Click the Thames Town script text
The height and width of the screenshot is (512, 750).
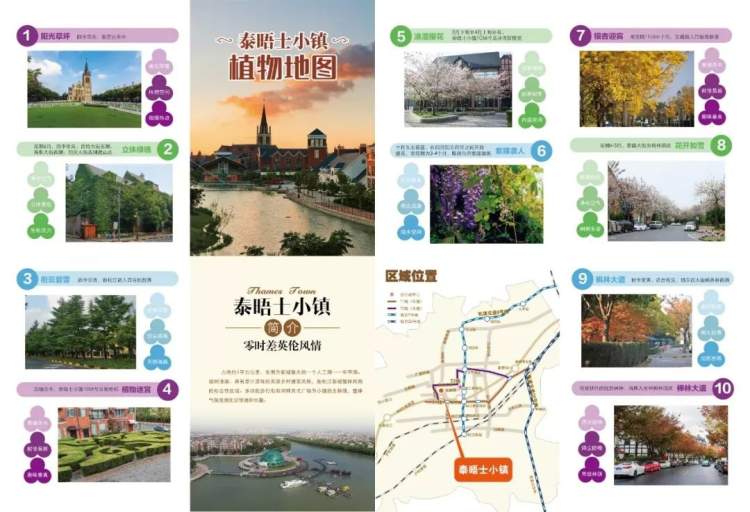tap(281, 290)
